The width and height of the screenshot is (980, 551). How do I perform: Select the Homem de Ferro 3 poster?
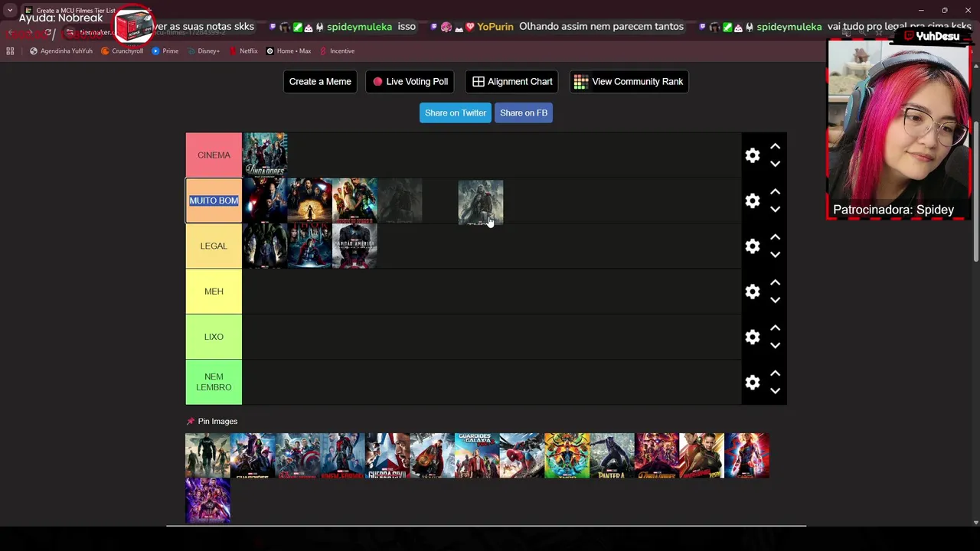pos(354,201)
